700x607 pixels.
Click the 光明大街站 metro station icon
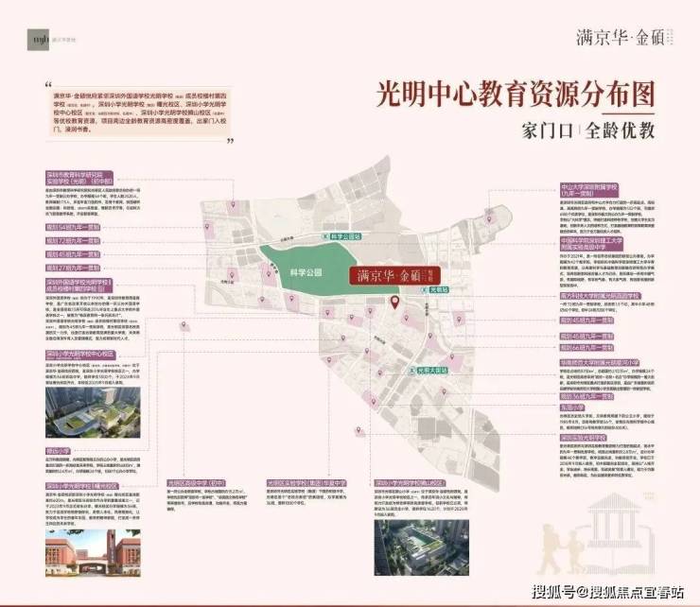[413, 371]
